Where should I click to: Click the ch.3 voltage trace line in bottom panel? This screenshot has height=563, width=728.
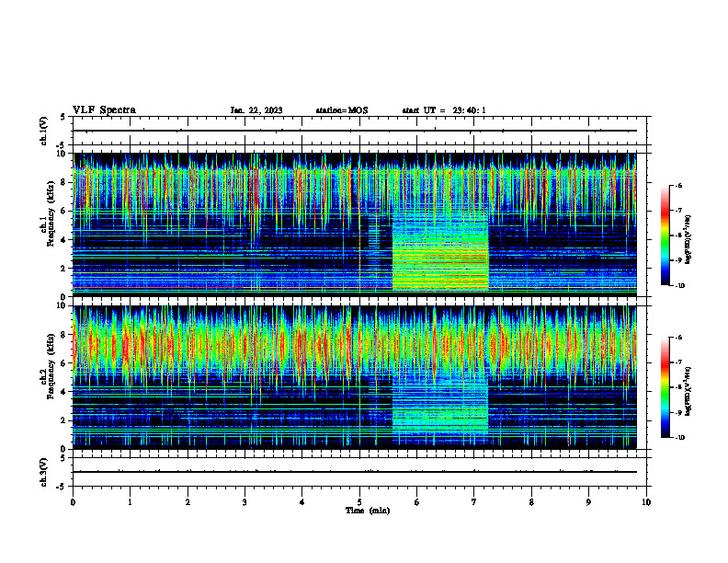[x=354, y=472]
